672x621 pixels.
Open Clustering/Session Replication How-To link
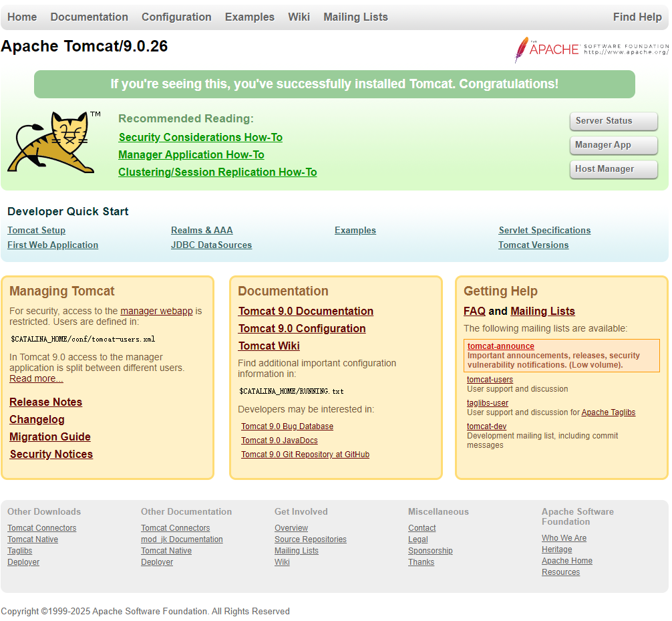tap(217, 172)
